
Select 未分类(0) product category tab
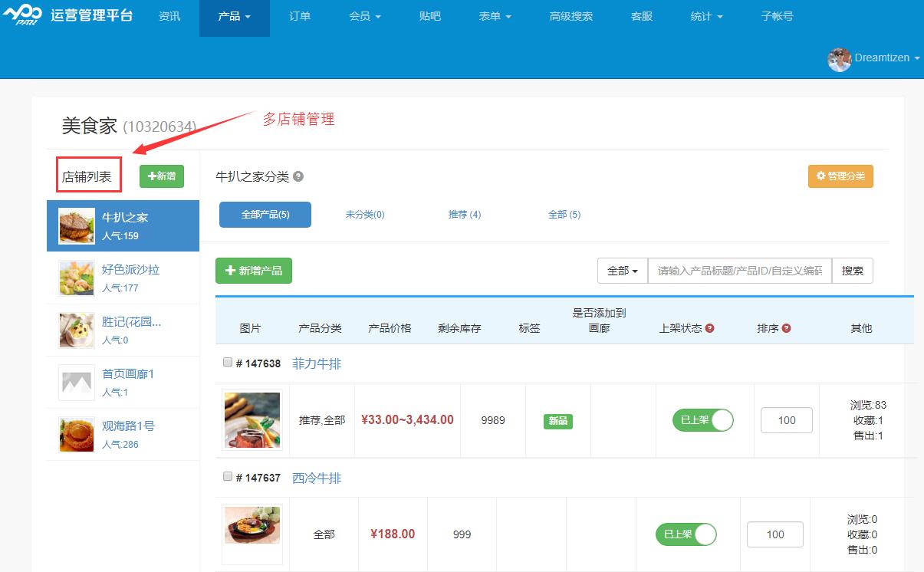[x=367, y=214]
